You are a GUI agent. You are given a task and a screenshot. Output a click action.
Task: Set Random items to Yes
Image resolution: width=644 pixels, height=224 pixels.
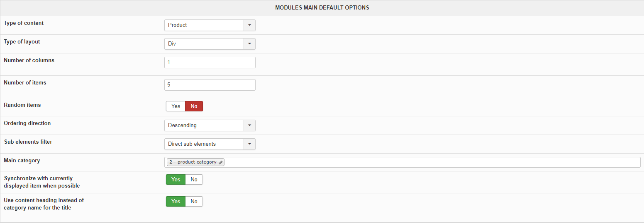coord(176,106)
